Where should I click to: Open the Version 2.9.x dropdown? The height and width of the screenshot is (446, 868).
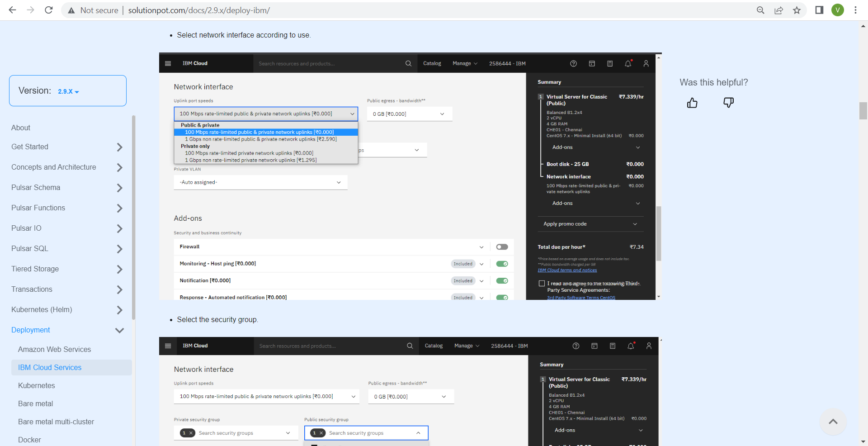[68, 91]
